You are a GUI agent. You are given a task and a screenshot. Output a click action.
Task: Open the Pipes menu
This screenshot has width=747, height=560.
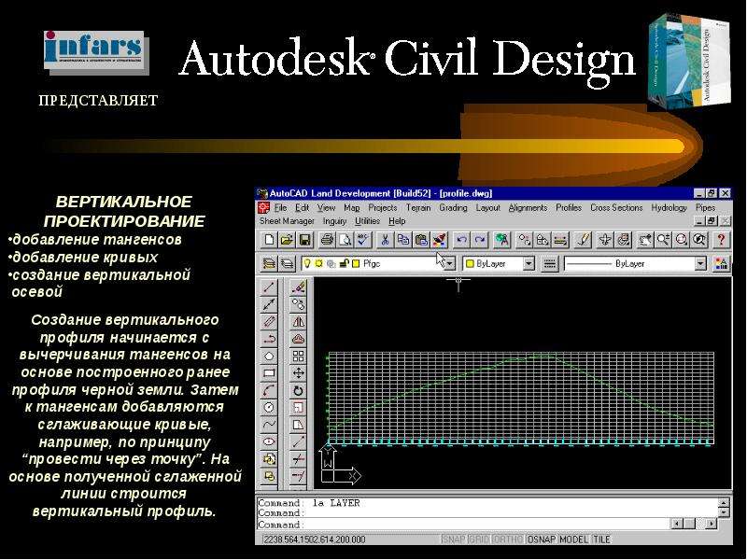[705, 207]
